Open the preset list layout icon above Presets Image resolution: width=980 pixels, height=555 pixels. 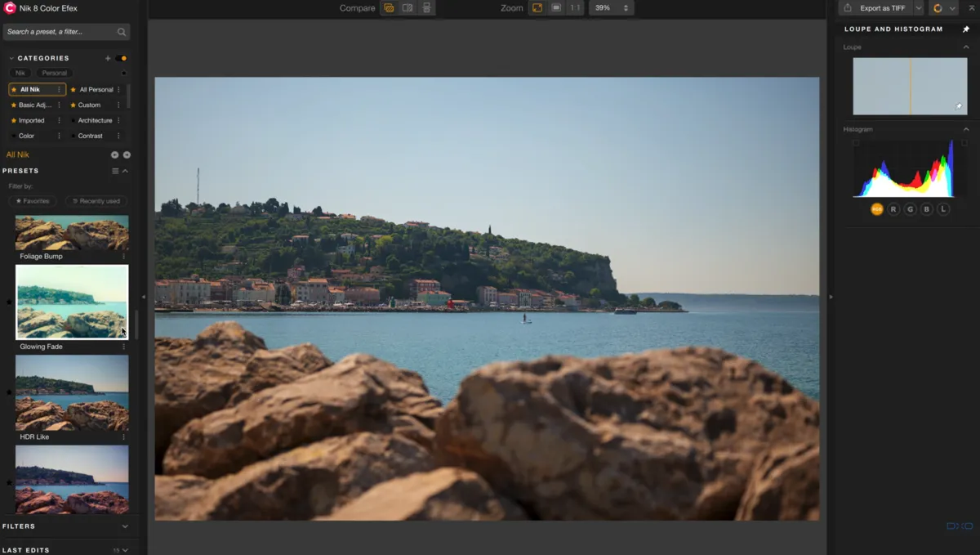click(115, 171)
